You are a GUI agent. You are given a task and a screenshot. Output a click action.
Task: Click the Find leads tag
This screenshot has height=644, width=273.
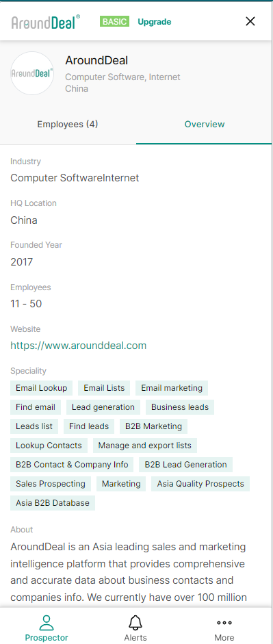tap(89, 426)
